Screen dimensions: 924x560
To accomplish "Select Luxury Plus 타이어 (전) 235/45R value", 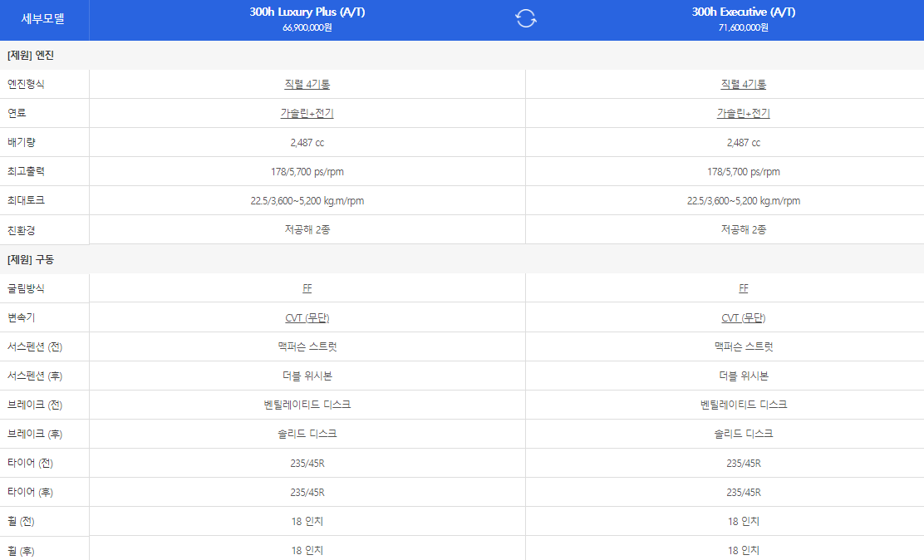I will click(x=307, y=464).
